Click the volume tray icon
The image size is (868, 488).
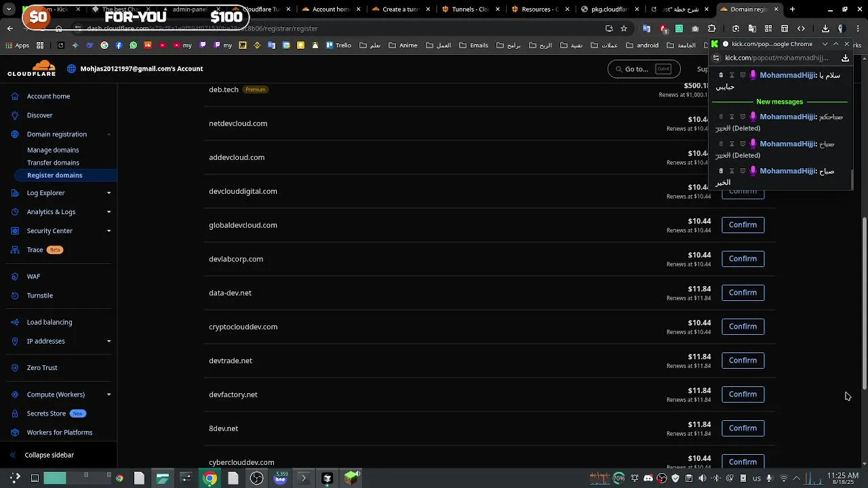click(702, 479)
